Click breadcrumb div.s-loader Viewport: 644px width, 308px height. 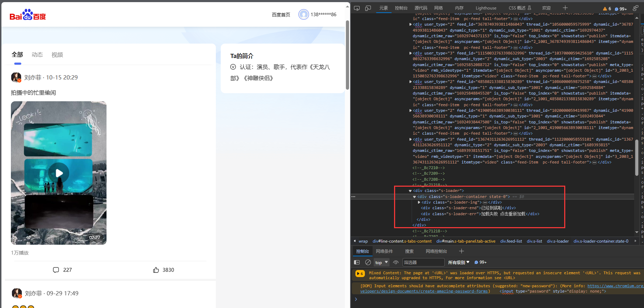(x=558, y=241)
